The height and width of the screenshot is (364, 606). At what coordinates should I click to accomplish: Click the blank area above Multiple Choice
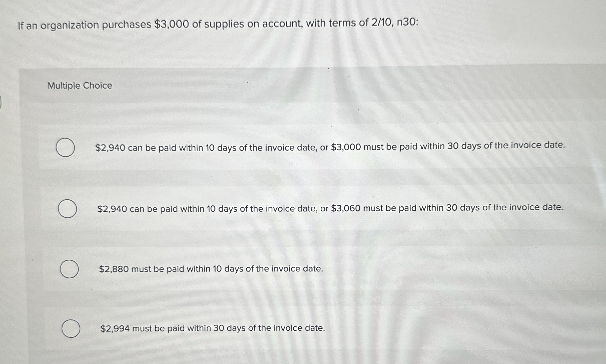(x=304, y=58)
